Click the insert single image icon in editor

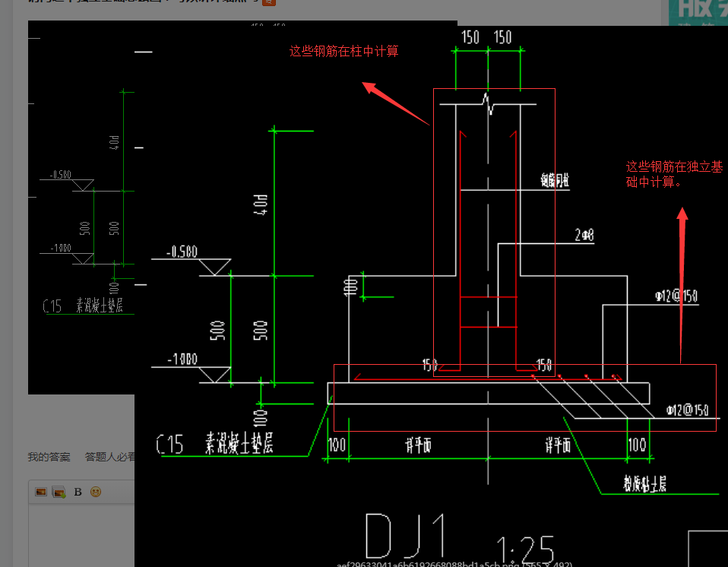pos(41,492)
